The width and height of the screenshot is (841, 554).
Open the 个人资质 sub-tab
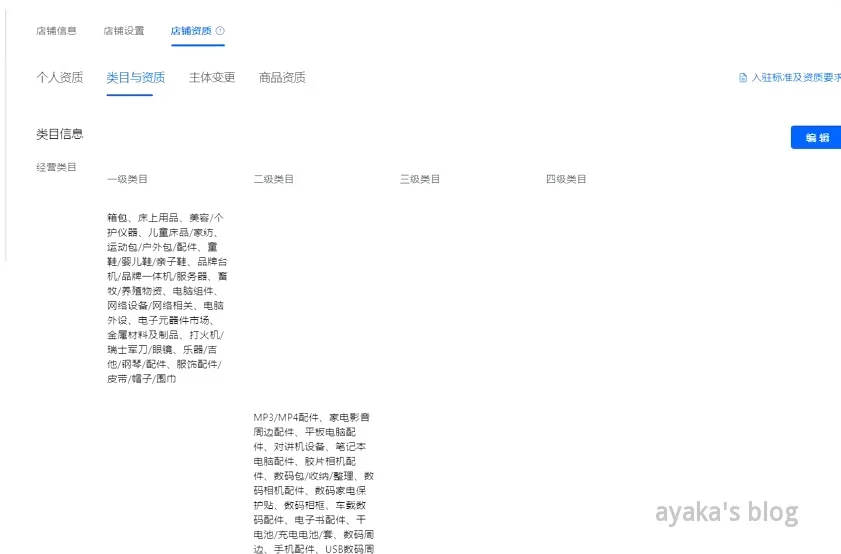tap(60, 78)
